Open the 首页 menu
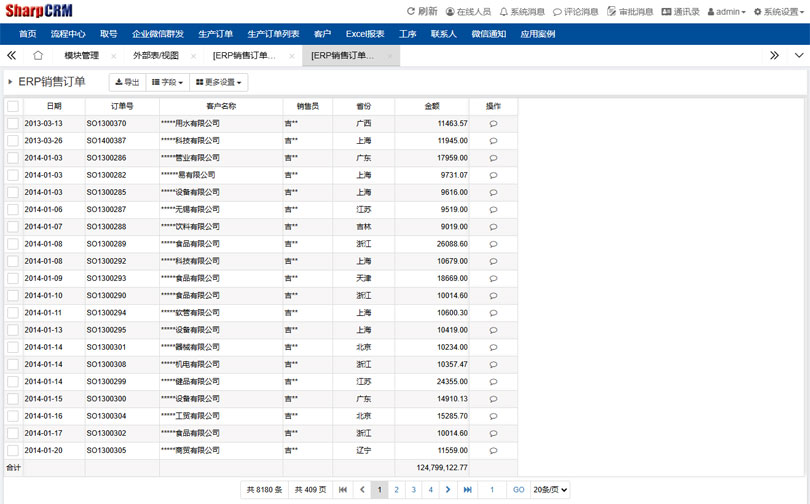The width and height of the screenshot is (810, 504). [28, 34]
